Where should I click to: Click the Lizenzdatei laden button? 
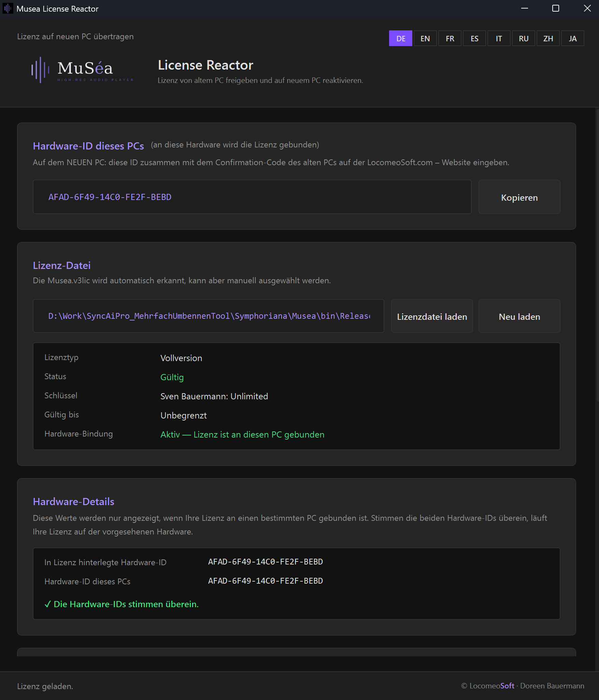tap(432, 316)
